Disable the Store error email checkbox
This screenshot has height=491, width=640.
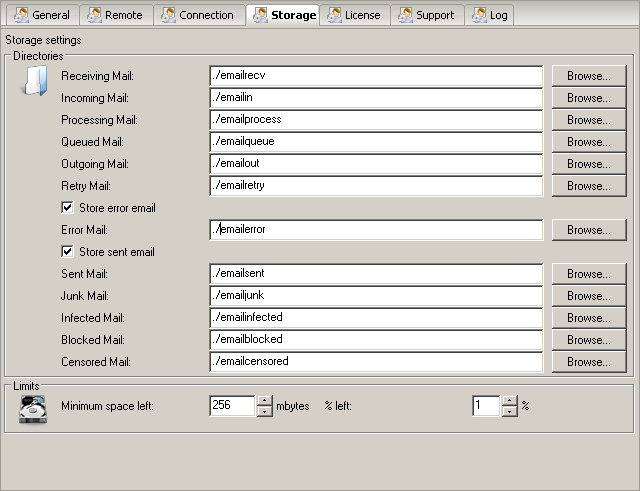point(68,208)
